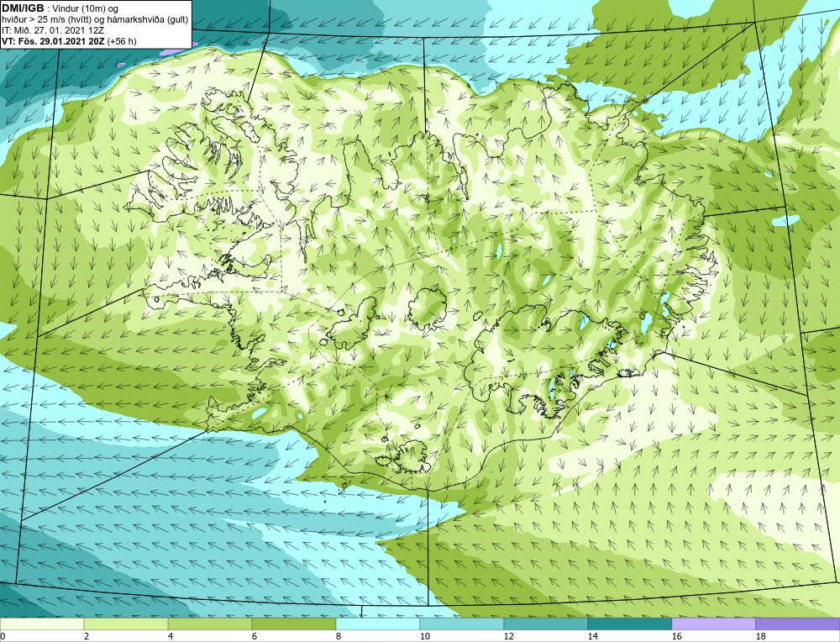Pick the 12–14 m/s teal legend swatch
Image resolution: width=840 pixels, height=642 pixels.
point(546,624)
